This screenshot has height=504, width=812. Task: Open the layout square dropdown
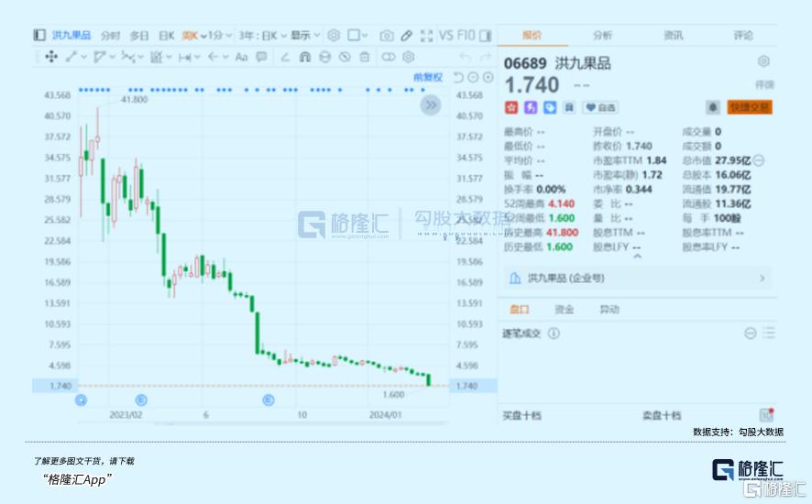357,35
